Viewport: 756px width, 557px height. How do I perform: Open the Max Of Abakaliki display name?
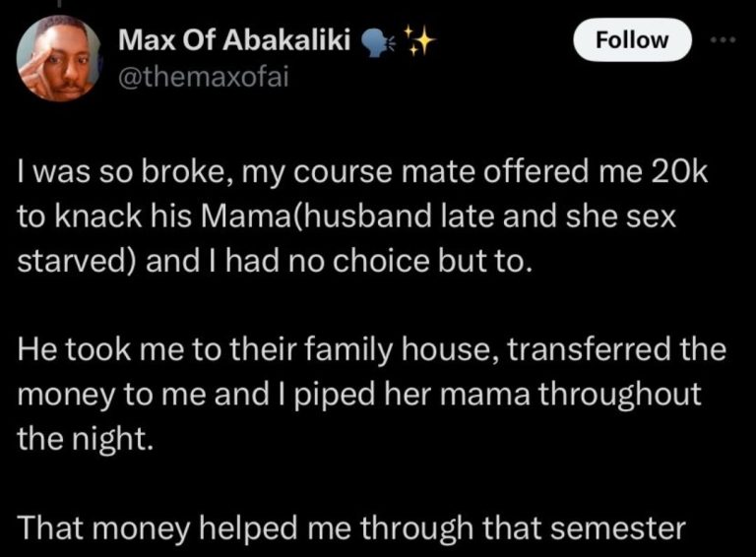pyautogui.click(x=236, y=40)
